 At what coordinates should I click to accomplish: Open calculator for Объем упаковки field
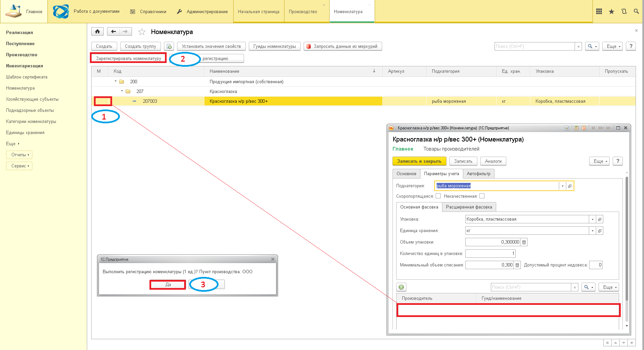524,242
